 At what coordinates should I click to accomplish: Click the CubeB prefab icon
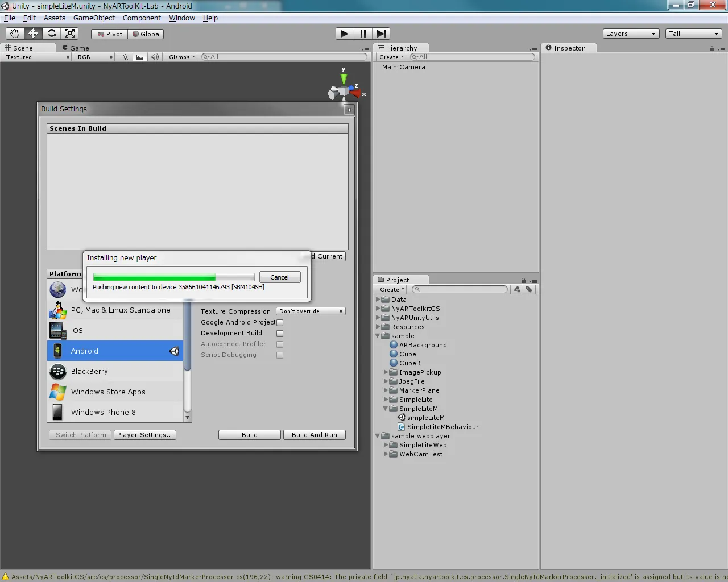[x=394, y=363]
